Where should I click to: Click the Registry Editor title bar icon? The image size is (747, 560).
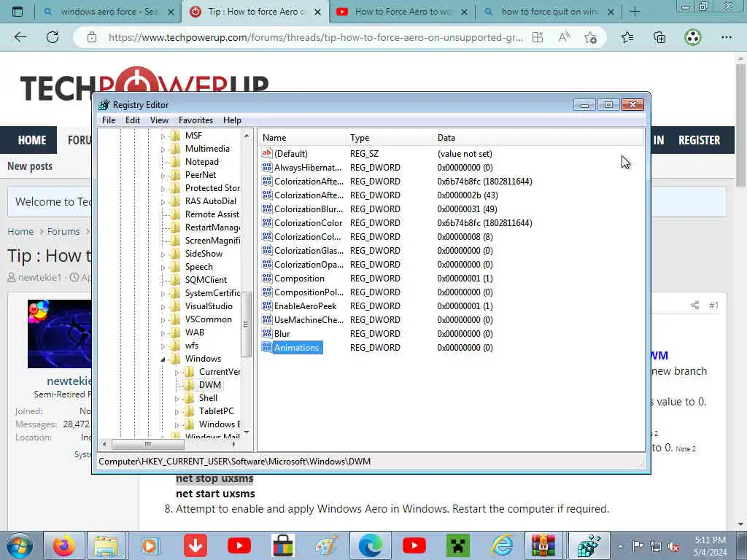(104, 105)
